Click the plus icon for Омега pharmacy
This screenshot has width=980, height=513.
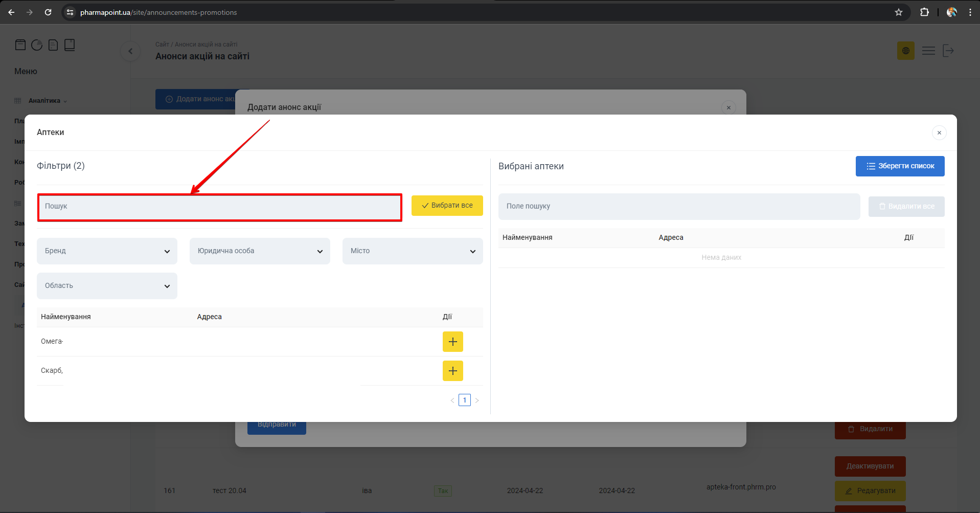[452, 342]
